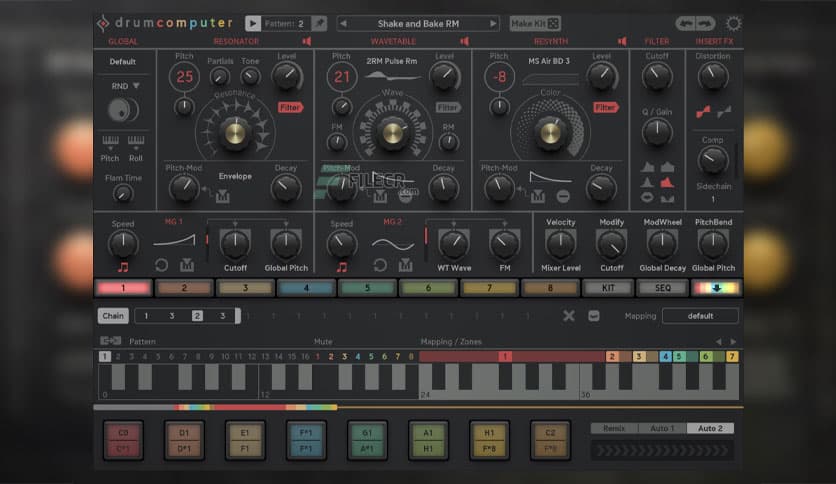Select the MG 2 sine waveform shape
Screen dimensions: 836x484
[393, 245]
